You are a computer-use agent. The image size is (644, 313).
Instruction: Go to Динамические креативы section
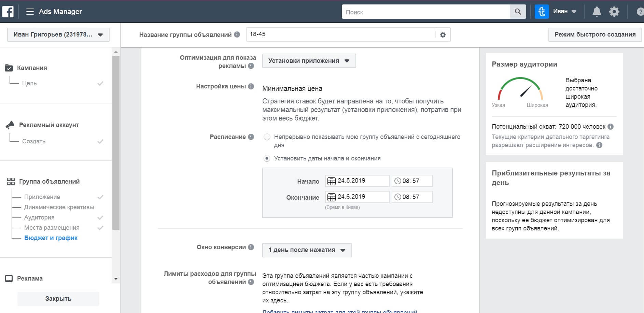coord(59,207)
